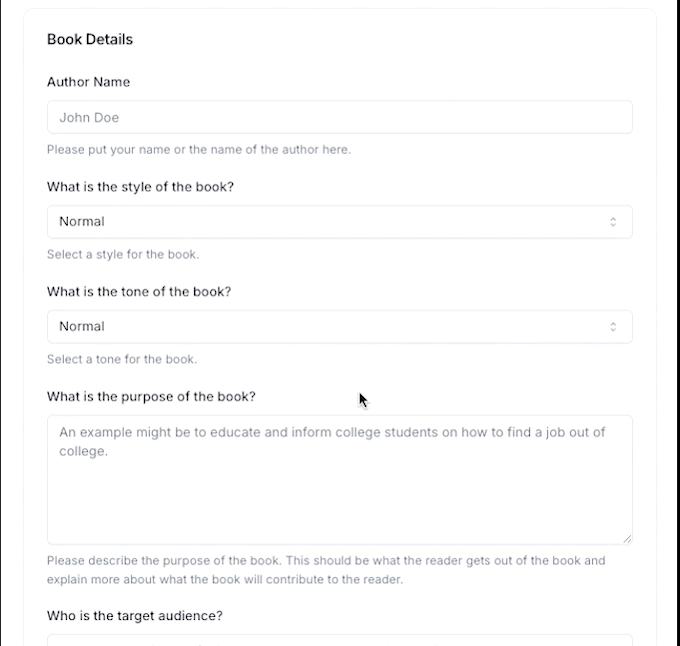Click the author name helper text
The width and height of the screenshot is (680, 646).
tap(199, 150)
